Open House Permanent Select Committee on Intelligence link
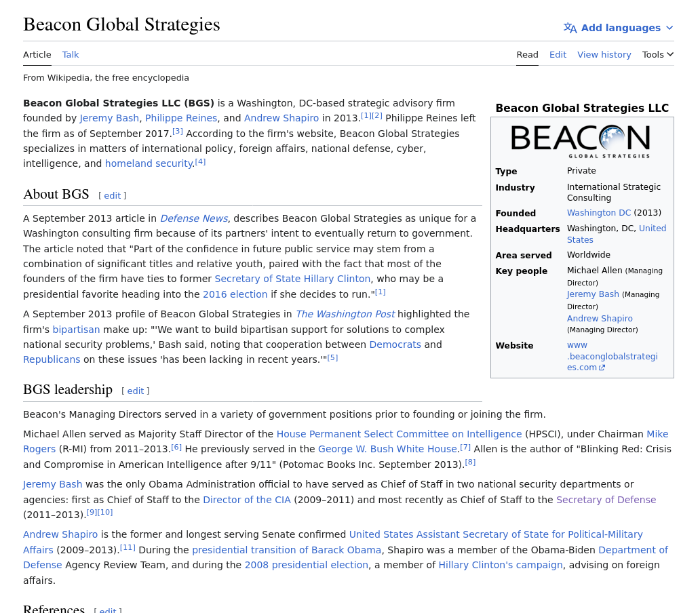700x613 pixels. click(x=399, y=434)
